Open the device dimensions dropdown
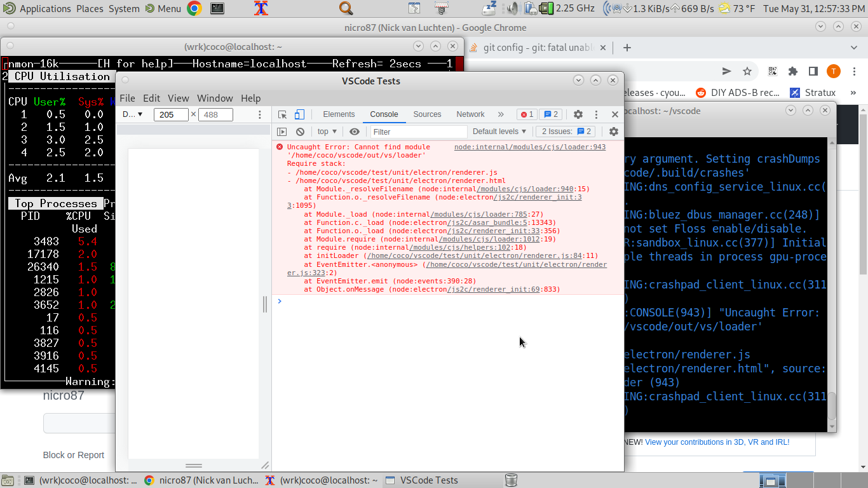Viewport: 868px width, 488px height. (133, 114)
